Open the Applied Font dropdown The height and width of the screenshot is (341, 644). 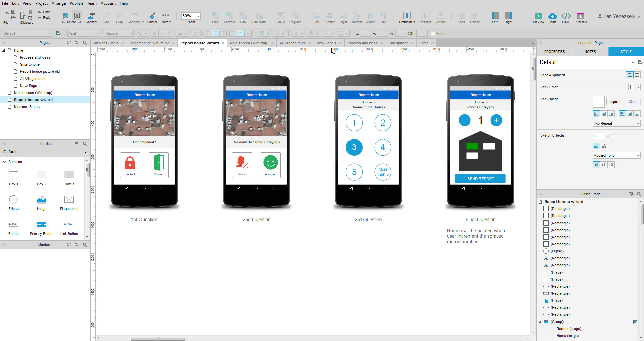(616, 155)
